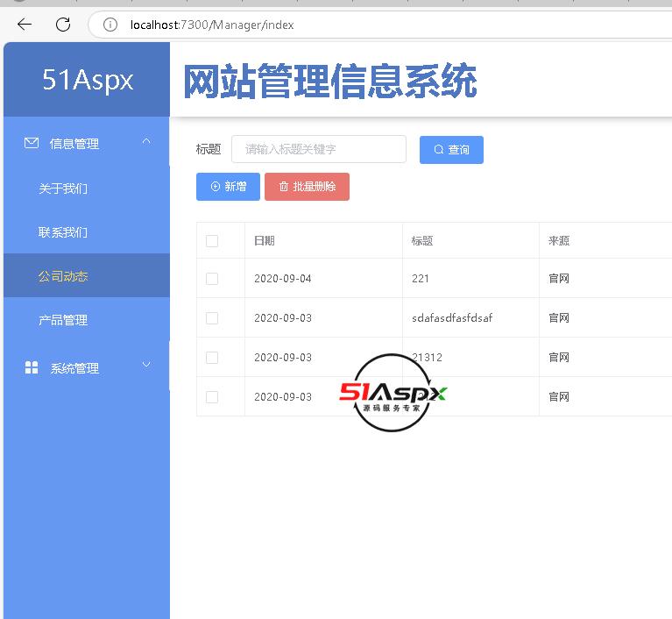
Task: Open 产品管理 menu item
Action: 63,320
